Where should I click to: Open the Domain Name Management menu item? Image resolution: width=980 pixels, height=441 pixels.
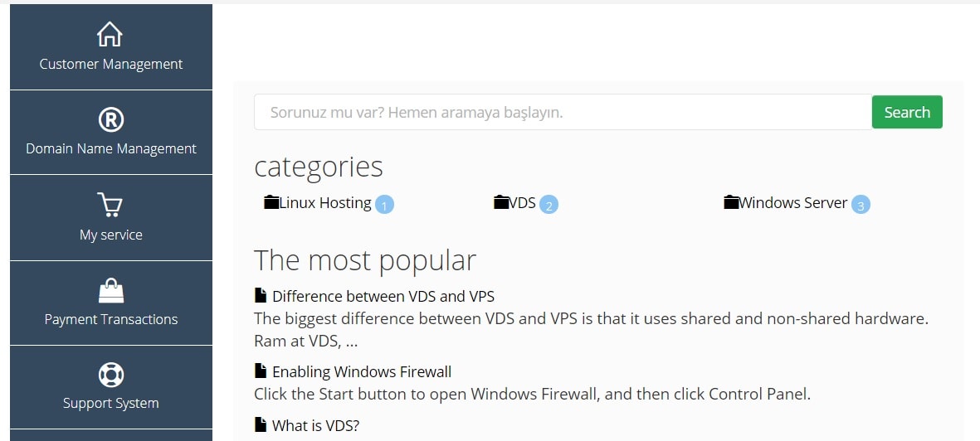111,133
